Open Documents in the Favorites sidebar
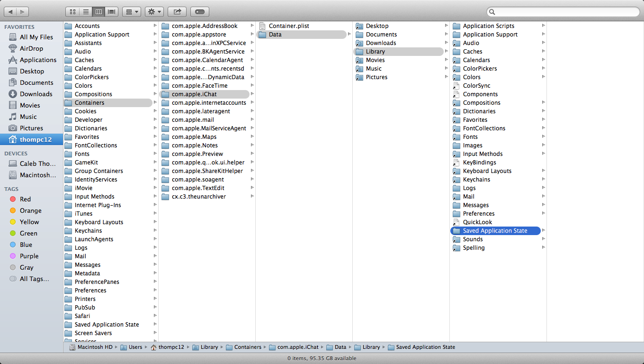 coord(31,82)
